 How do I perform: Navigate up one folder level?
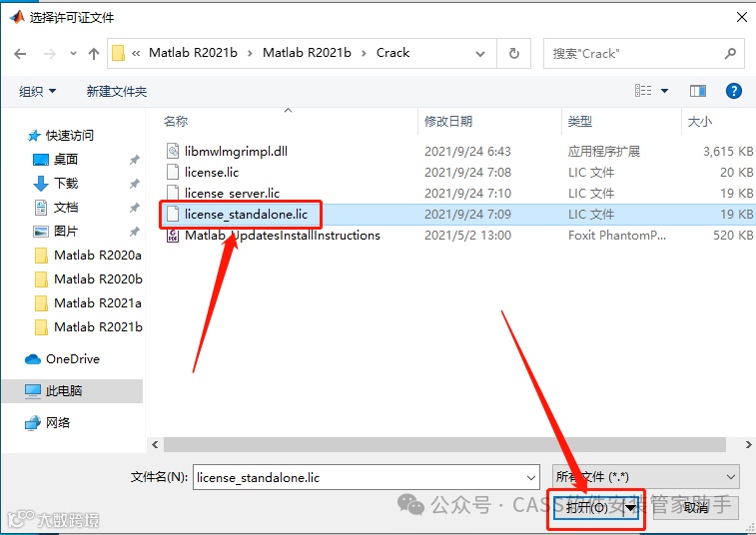coord(94,54)
